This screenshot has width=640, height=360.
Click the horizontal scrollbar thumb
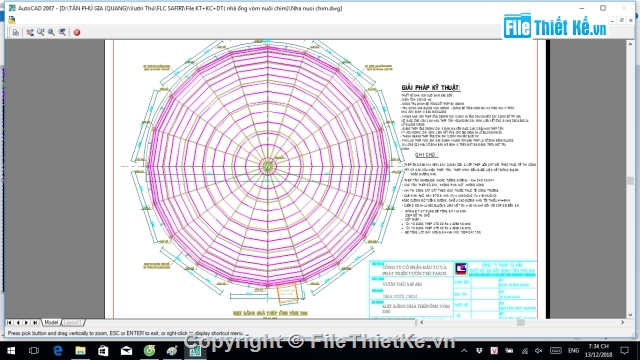tap(520, 322)
